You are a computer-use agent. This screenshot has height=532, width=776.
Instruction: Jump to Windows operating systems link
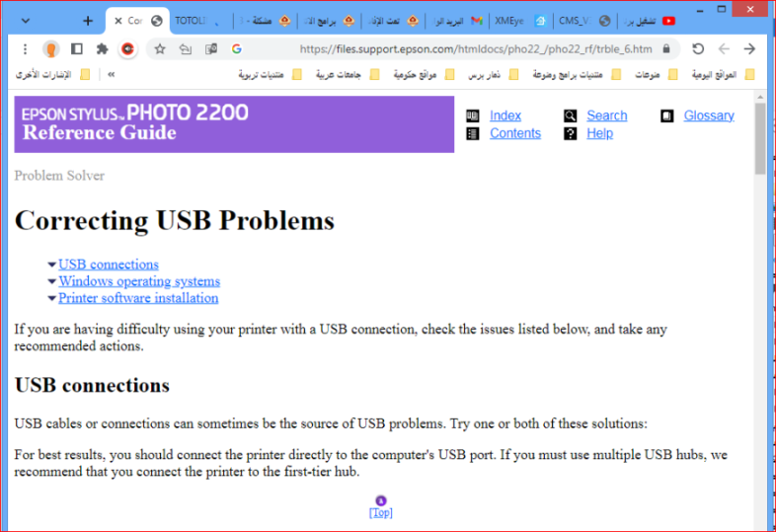pos(139,281)
